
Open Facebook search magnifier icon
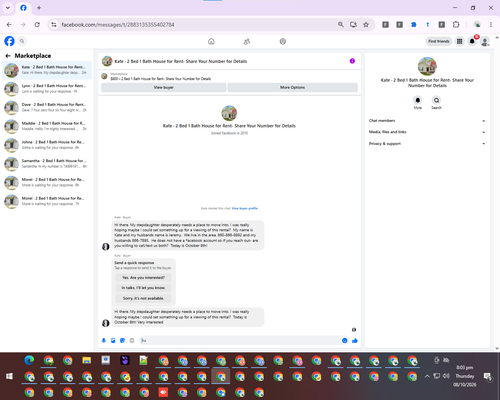coord(22,41)
